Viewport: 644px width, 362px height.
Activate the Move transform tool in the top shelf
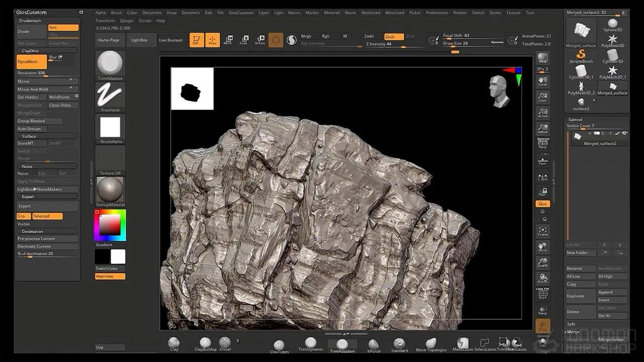click(228, 40)
